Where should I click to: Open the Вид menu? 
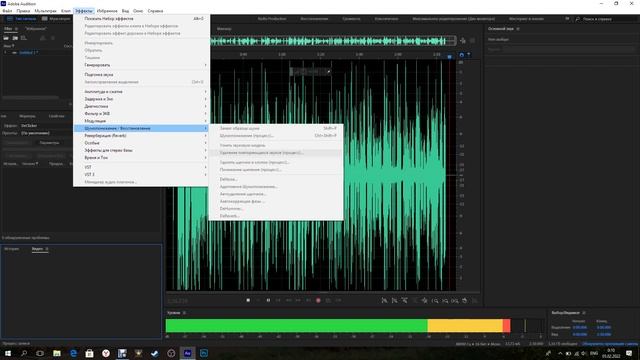tap(125, 11)
